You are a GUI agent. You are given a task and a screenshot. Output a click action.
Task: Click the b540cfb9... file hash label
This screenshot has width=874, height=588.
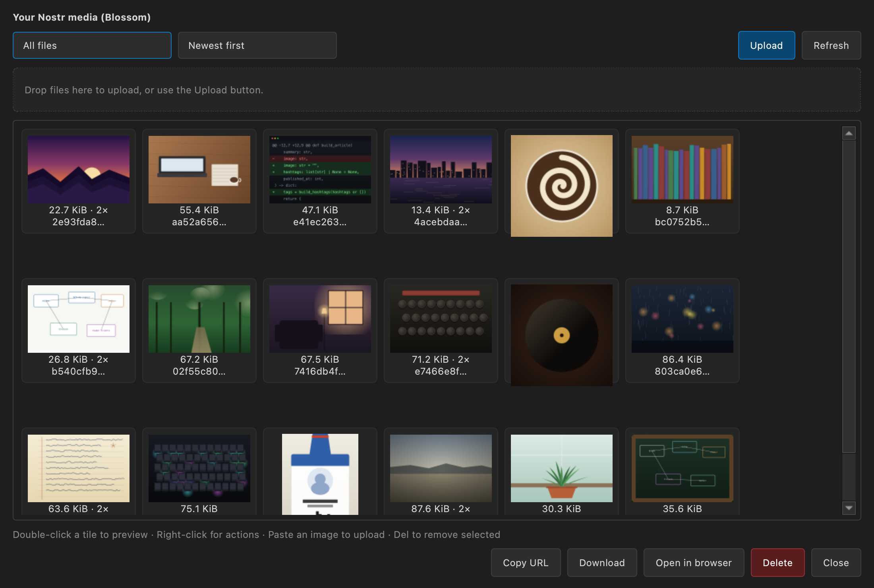pos(79,371)
